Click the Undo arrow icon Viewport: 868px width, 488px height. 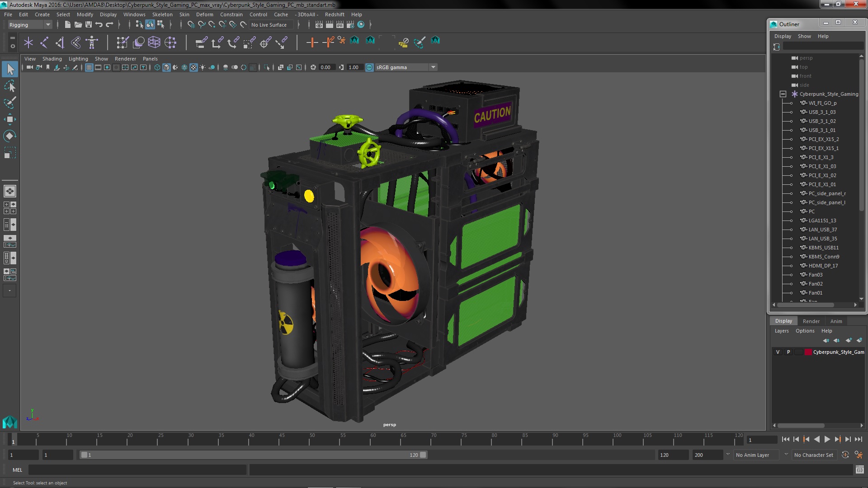pyautogui.click(x=99, y=25)
